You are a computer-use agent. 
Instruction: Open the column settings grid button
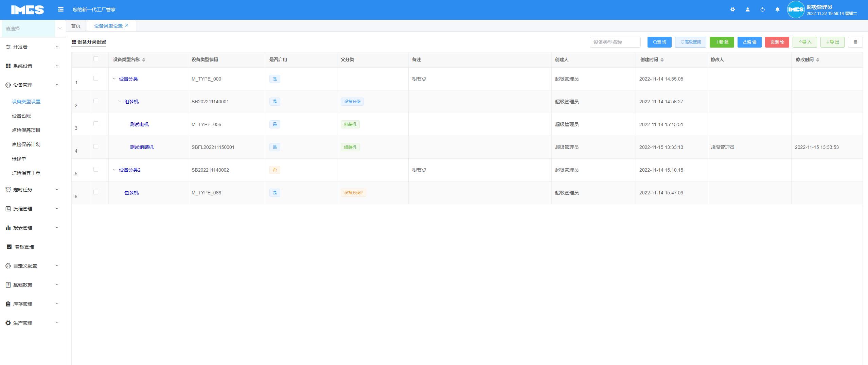click(855, 42)
